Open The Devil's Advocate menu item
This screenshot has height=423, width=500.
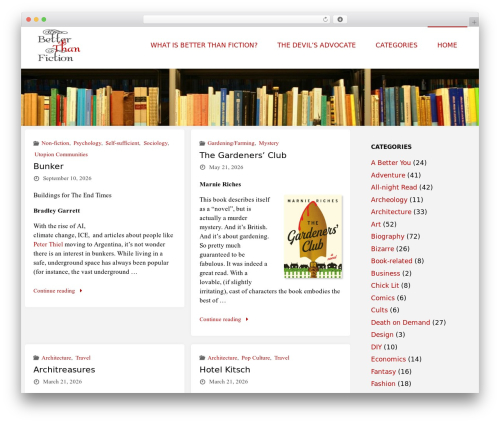(x=316, y=45)
